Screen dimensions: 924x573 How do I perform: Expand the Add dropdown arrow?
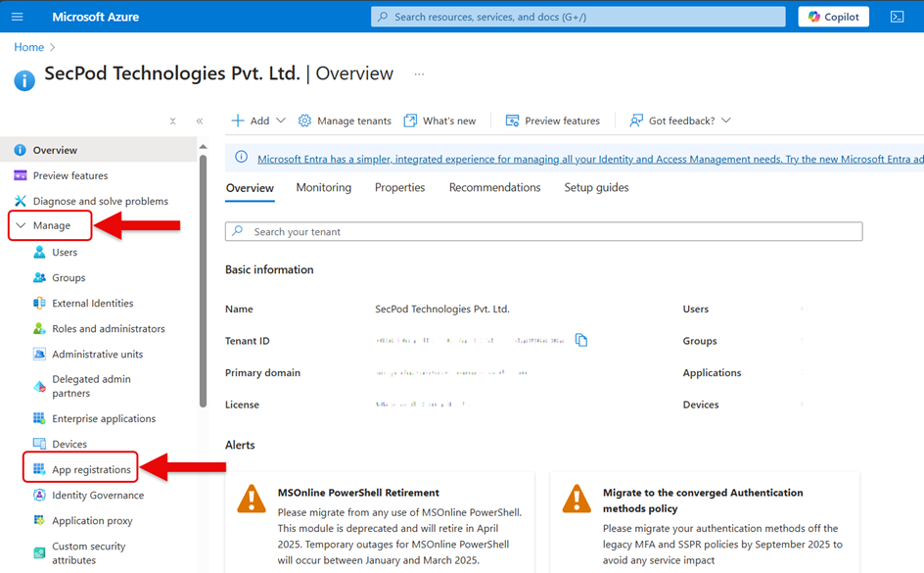281,120
